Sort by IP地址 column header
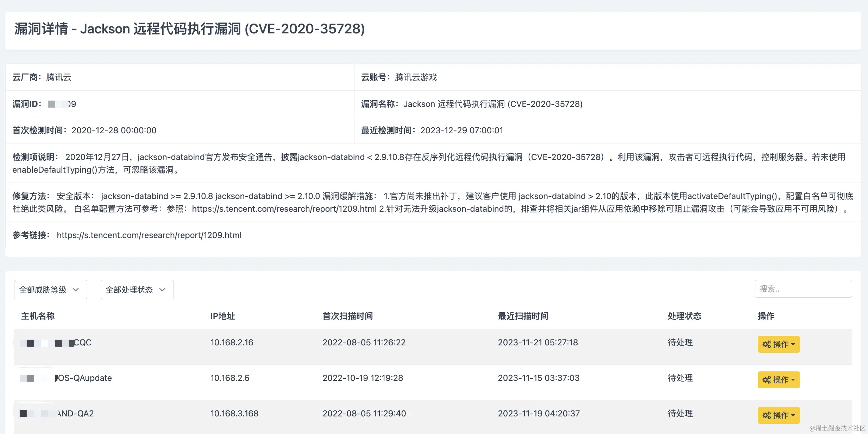Image resolution: width=868 pixels, height=434 pixels. point(222,316)
